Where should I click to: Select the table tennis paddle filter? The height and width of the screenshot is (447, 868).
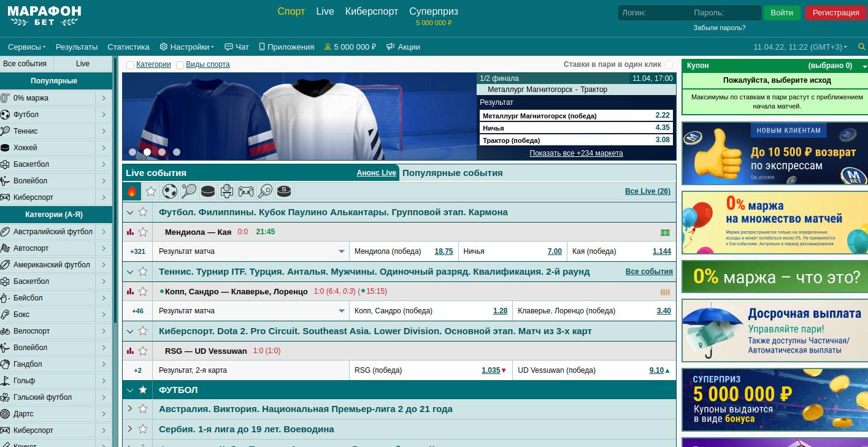[265, 191]
